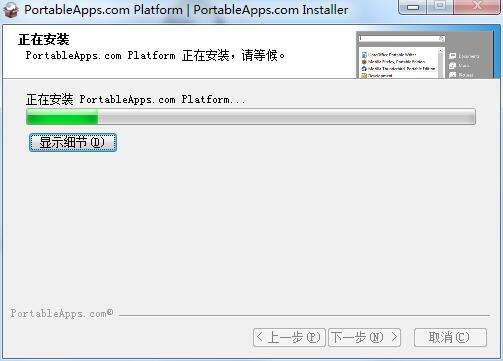The image size is (503, 361).
Task: Cancel installation with 取消(C) button
Action: click(x=450, y=338)
